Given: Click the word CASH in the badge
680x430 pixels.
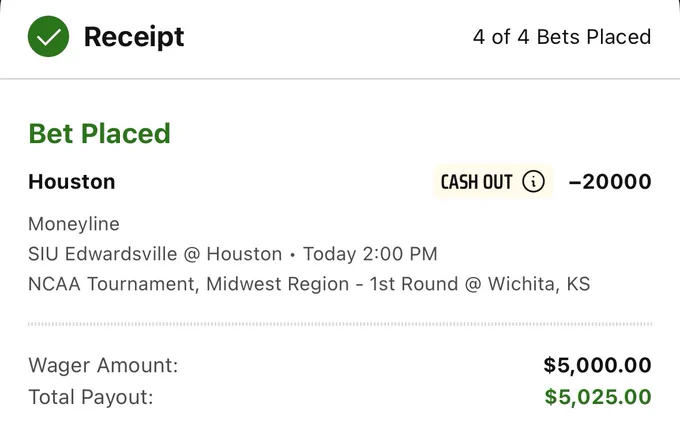Looking at the screenshot, I should tap(459, 182).
